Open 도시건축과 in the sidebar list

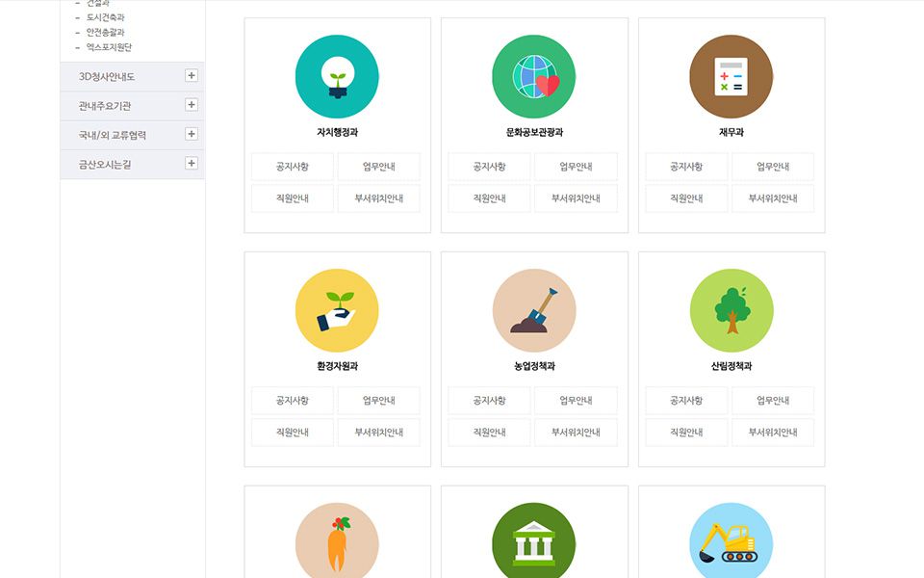point(105,17)
